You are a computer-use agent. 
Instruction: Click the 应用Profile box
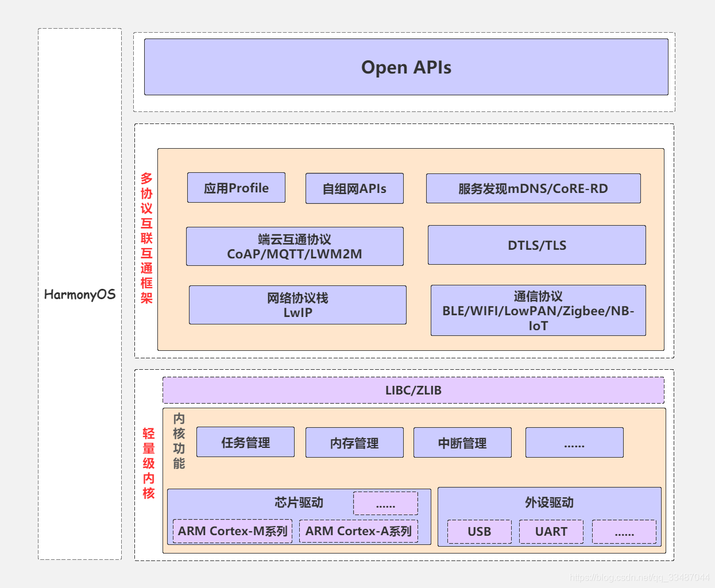[x=236, y=188]
